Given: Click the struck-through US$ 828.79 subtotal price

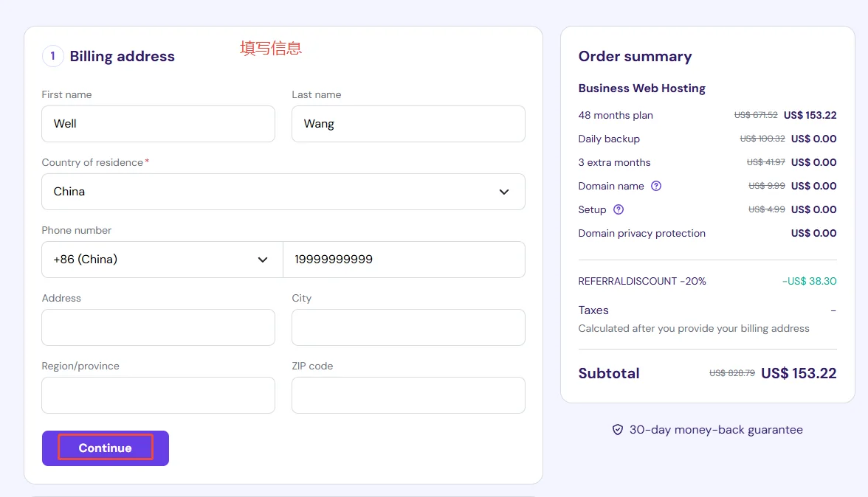Looking at the screenshot, I should coord(732,373).
